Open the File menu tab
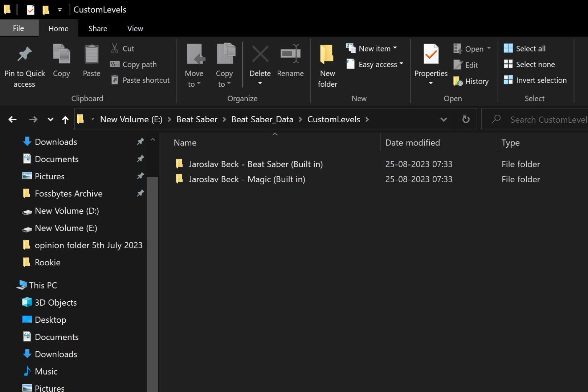588x392 pixels. (19, 28)
